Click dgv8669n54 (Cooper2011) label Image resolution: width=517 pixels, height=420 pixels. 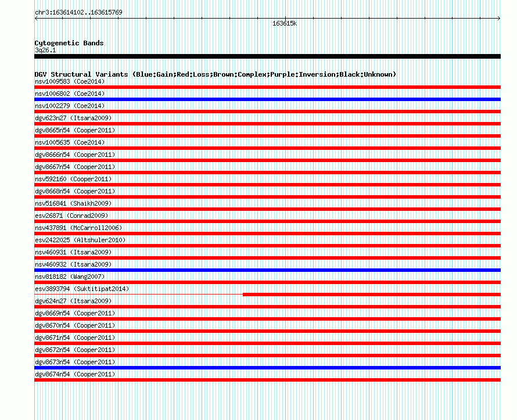tap(75, 313)
